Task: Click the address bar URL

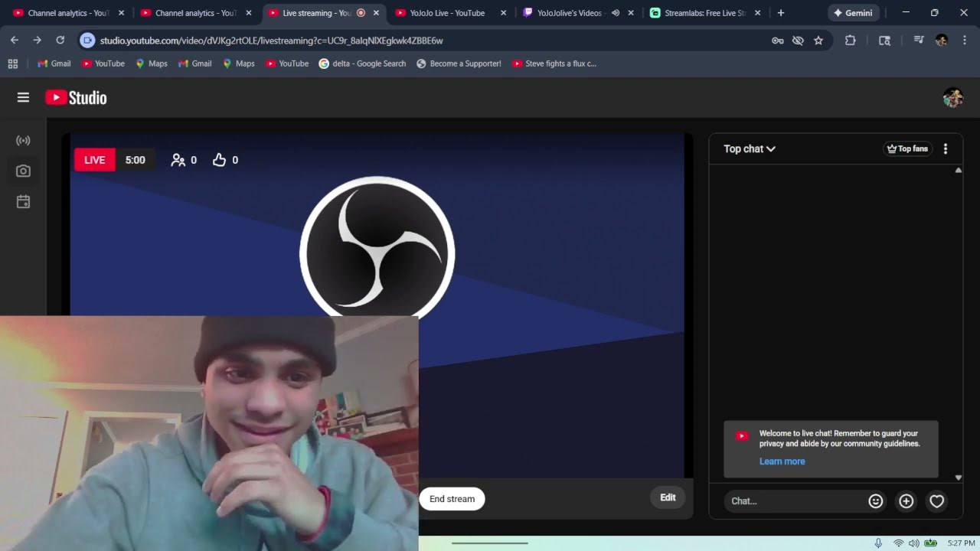Action: 271,41
